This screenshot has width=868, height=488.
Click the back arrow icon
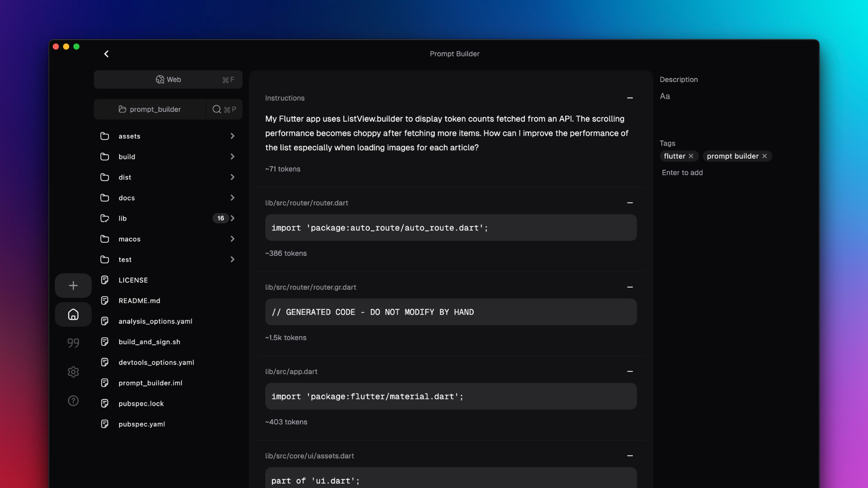tap(106, 54)
